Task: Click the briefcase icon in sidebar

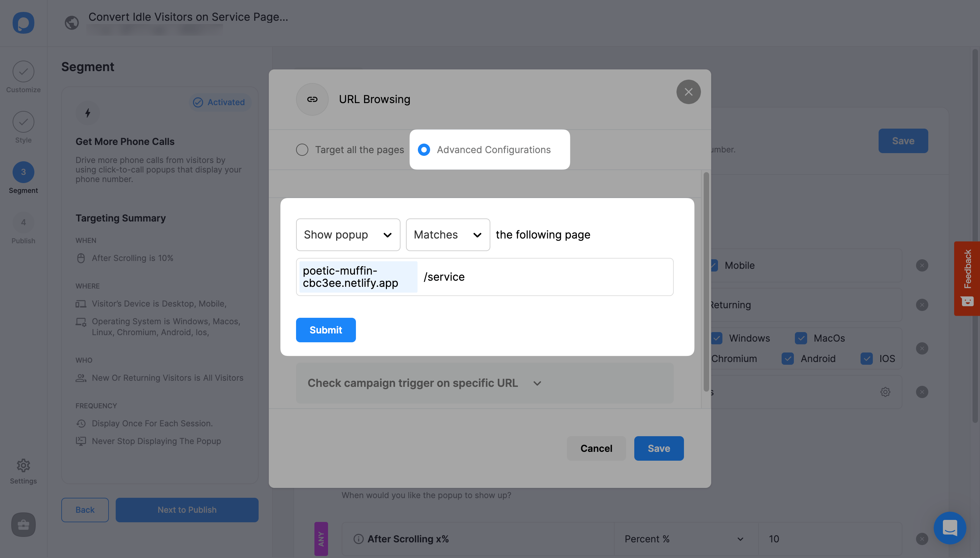Action: coord(23,524)
